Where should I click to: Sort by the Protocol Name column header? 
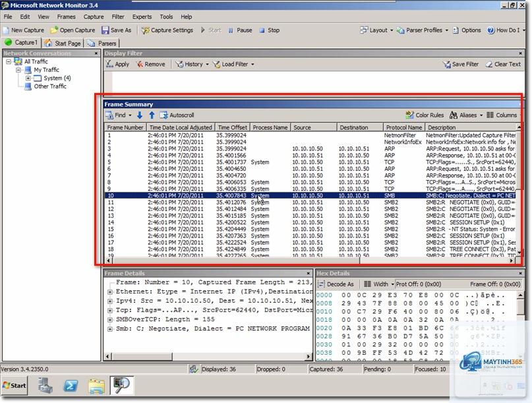[403, 127]
